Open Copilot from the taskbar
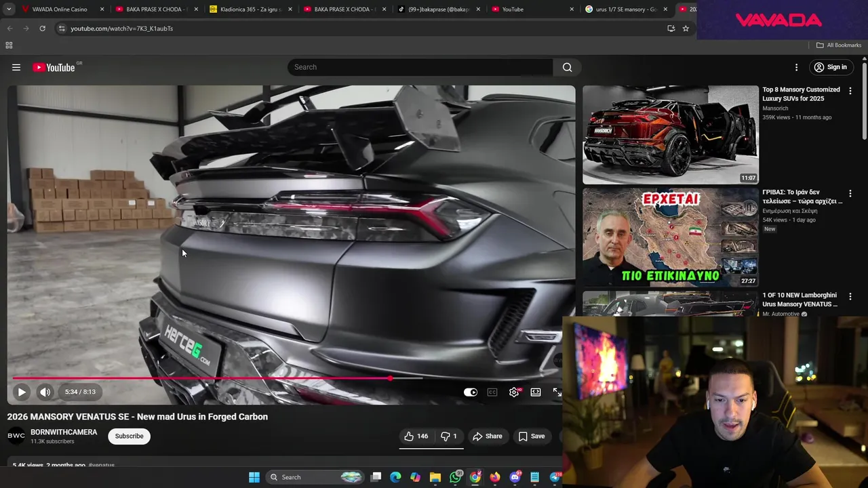The height and width of the screenshot is (488, 868). (x=415, y=477)
